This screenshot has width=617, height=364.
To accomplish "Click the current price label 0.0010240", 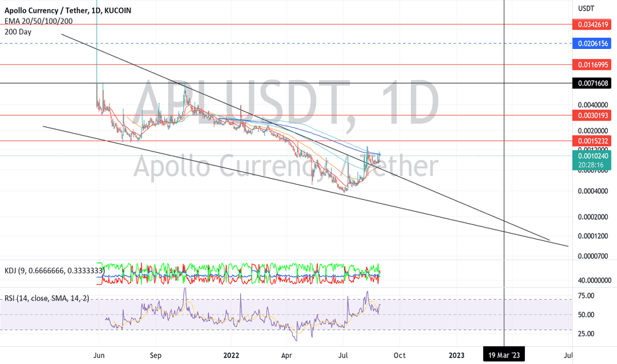I will coord(592,156).
